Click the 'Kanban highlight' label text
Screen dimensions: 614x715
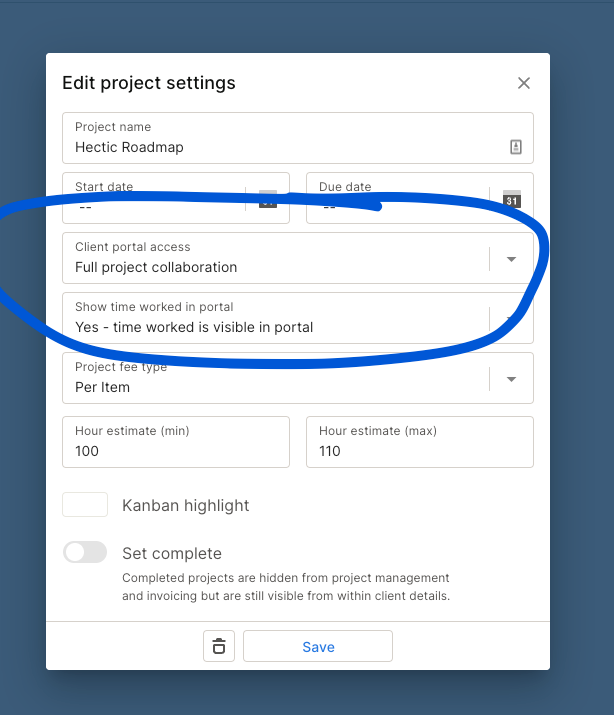point(186,506)
